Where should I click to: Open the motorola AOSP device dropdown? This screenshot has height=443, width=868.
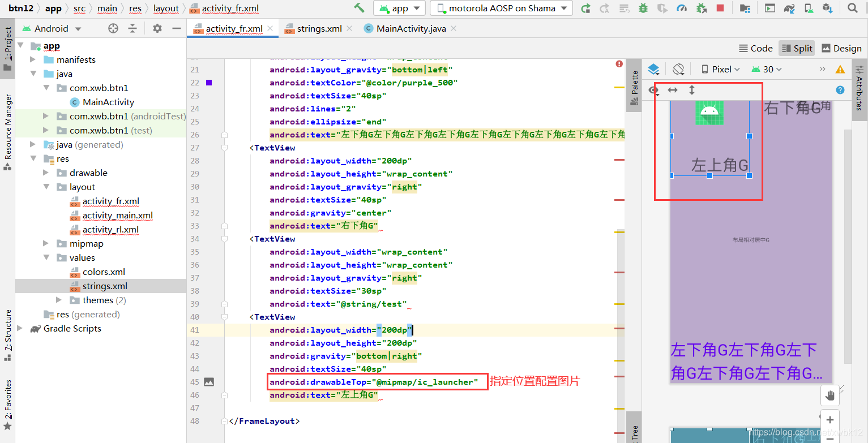tap(501, 8)
